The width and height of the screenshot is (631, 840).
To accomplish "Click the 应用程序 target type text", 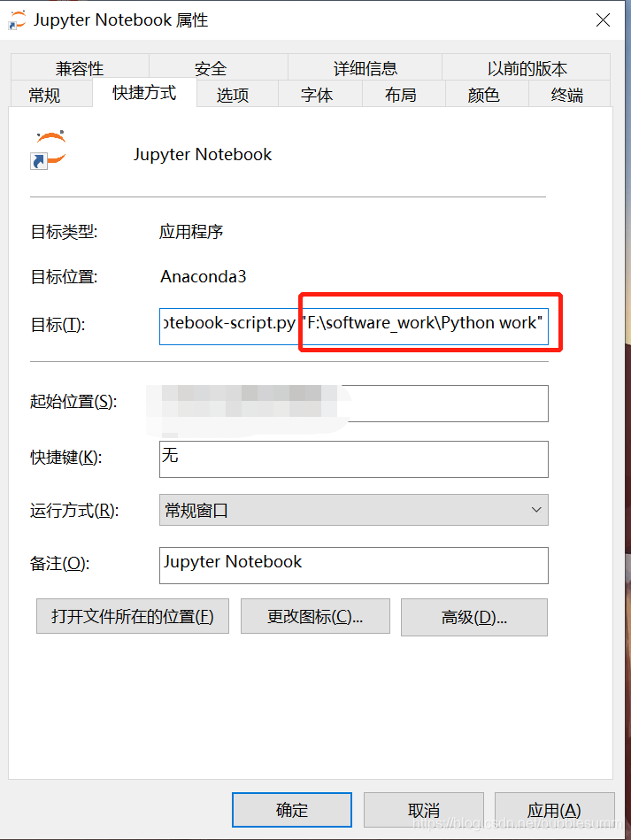I will click(x=190, y=231).
